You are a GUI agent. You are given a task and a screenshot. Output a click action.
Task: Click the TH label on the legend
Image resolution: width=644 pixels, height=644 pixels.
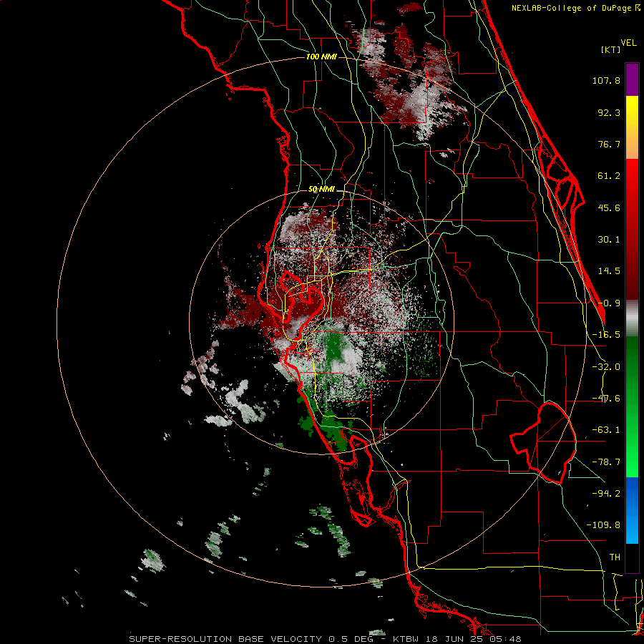click(615, 557)
